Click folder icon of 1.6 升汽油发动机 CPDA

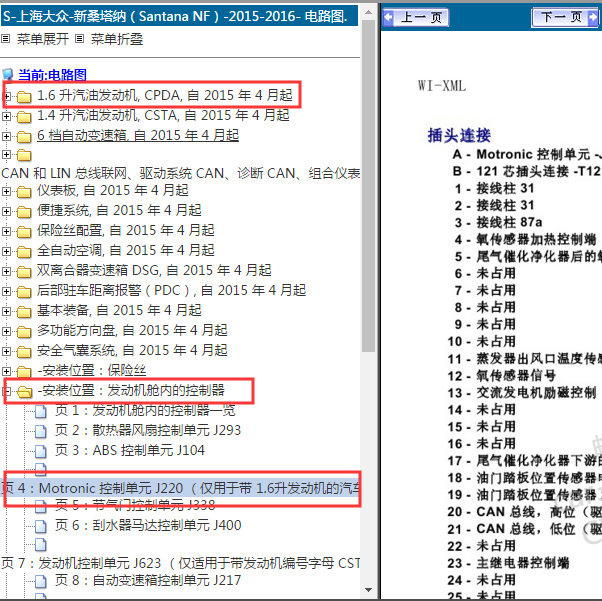[24, 97]
